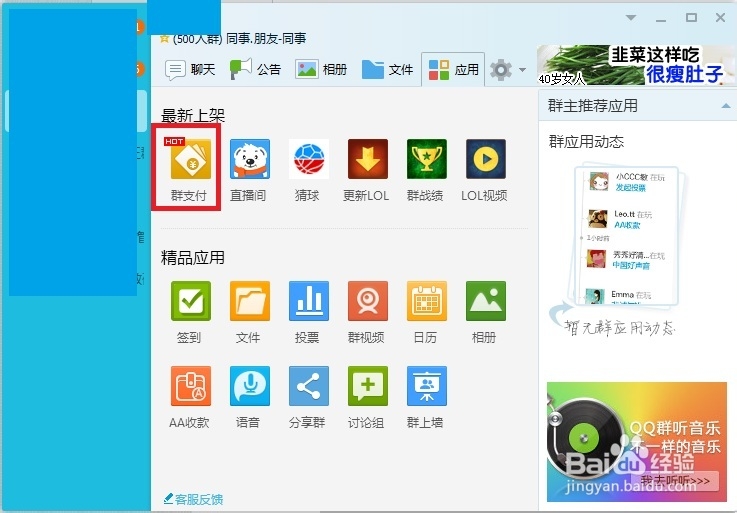The image size is (737, 513).
Task: Switch to the 公告 announcement tab
Action: pyautogui.click(x=255, y=70)
